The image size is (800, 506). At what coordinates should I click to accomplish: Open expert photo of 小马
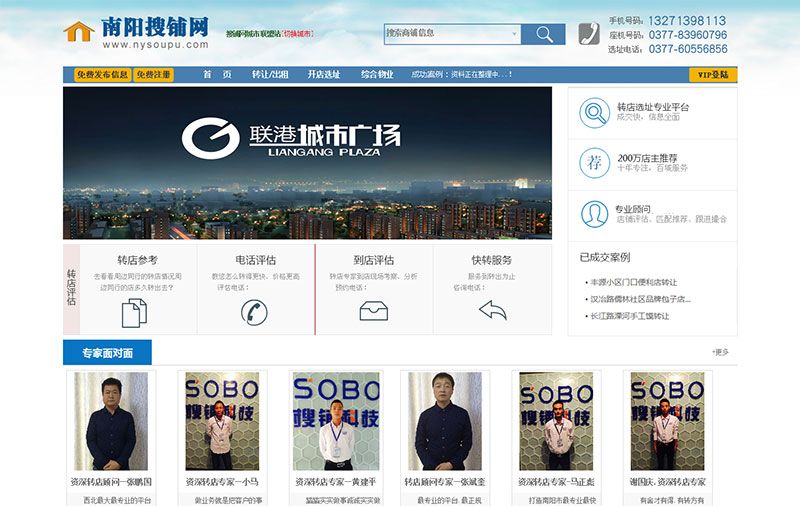pyautogui.click(x=222, y=421)
